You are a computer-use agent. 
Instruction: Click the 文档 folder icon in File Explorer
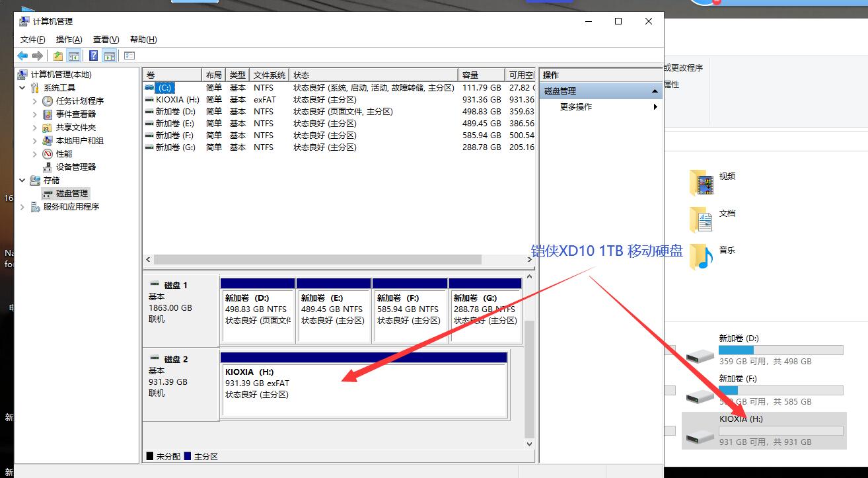[x=702, y=220]
